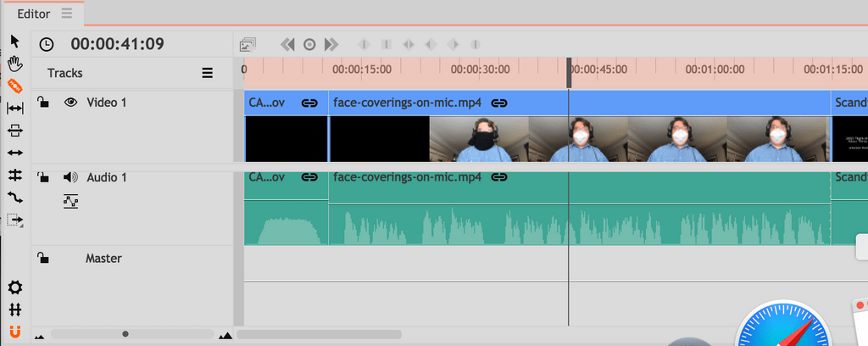Select the face-coverings-on-mic.mp4 video clip title

click(408, 103)
